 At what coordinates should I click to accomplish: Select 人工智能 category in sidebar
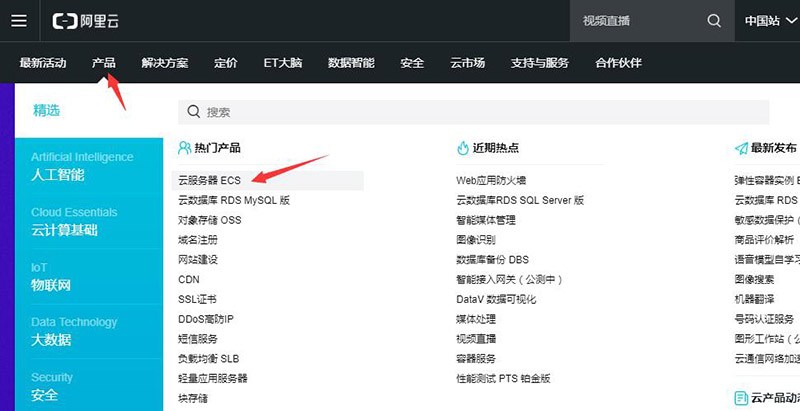(89, 166)
